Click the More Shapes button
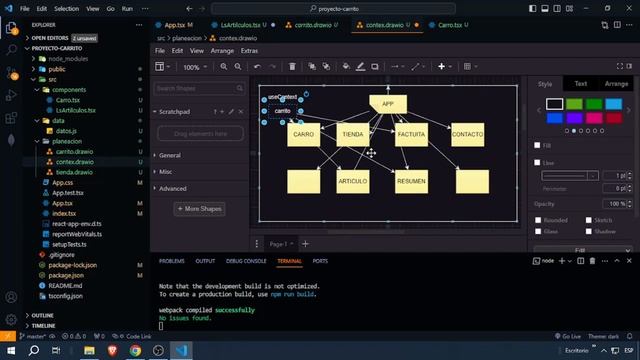Screen dimensions: 640x360 tap(200, 209)
